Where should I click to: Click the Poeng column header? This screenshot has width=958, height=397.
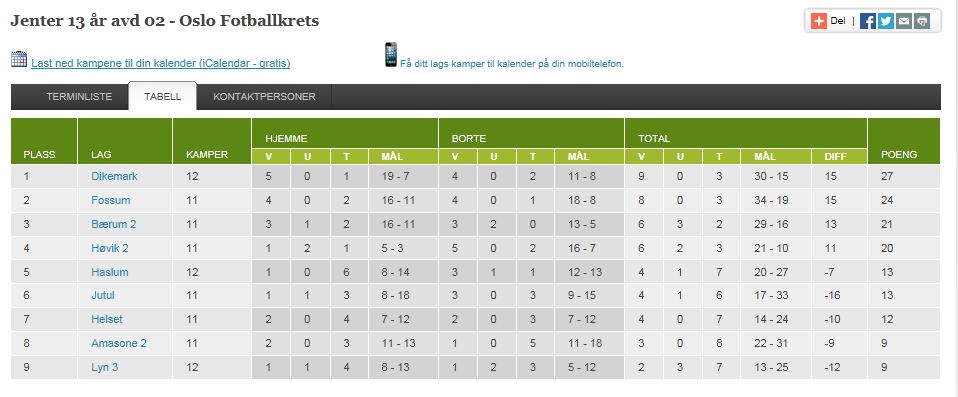pyautogui.click(x=899, y=155)
